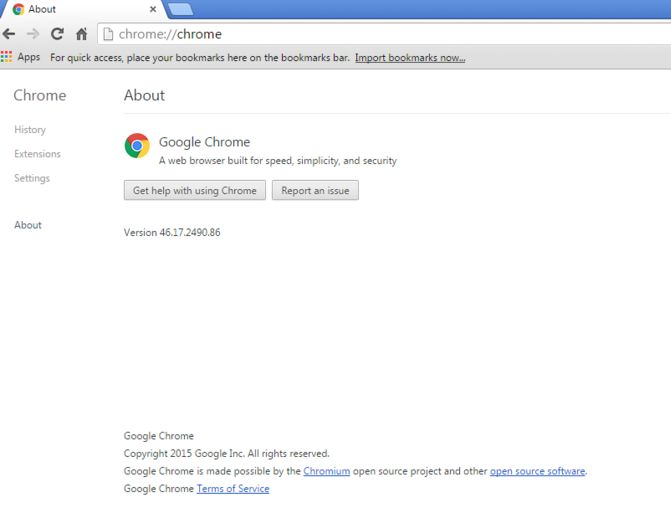The height and width of the screenshot is (520, 671).
Task: Click the Google Chrome product title
Action: [x=205, y=142]
